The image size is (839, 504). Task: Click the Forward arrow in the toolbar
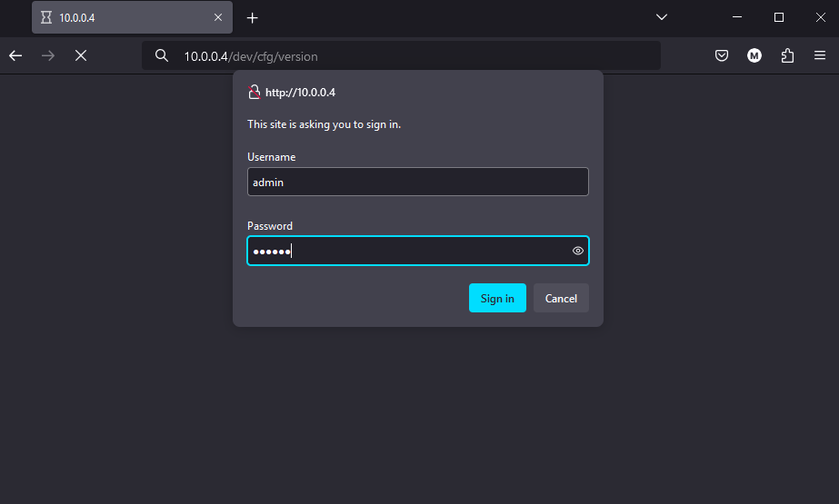(48, 55)
